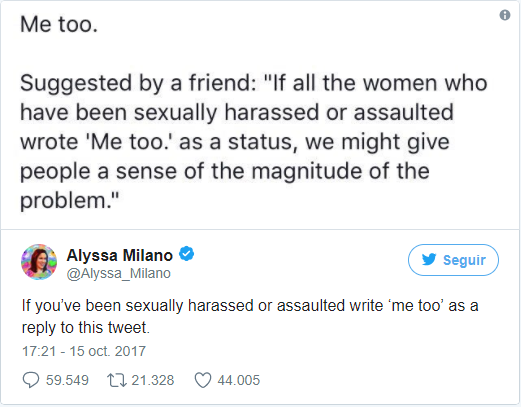Viewport: 521px width, 407px height.
Task: Click the 'magnitude of the problem' image text
Action: [225, 185]
